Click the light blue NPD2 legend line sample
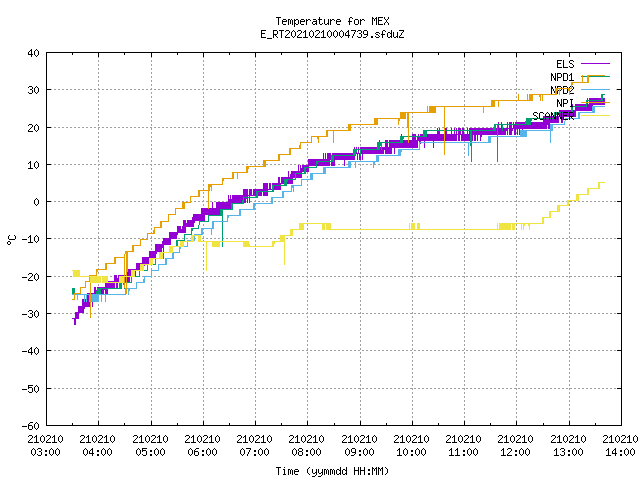Viewport: 640px width, 480px height. (x=595, y=89)
